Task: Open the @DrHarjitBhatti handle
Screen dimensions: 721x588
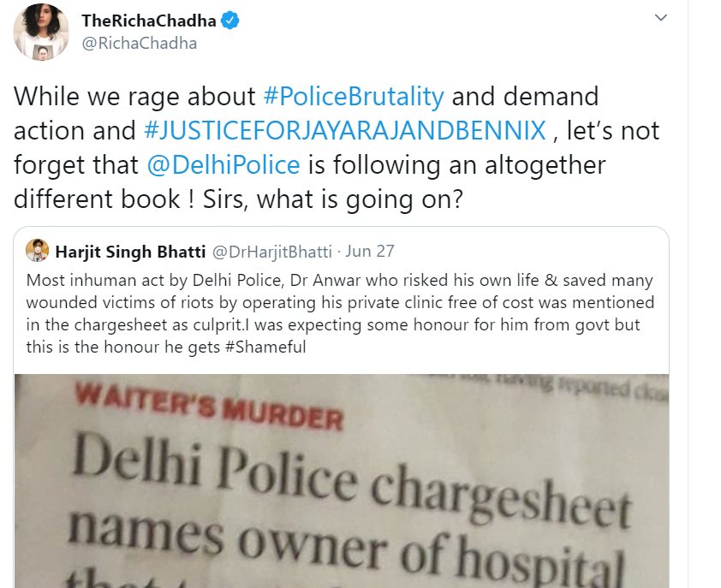Action: click(271, 252)
